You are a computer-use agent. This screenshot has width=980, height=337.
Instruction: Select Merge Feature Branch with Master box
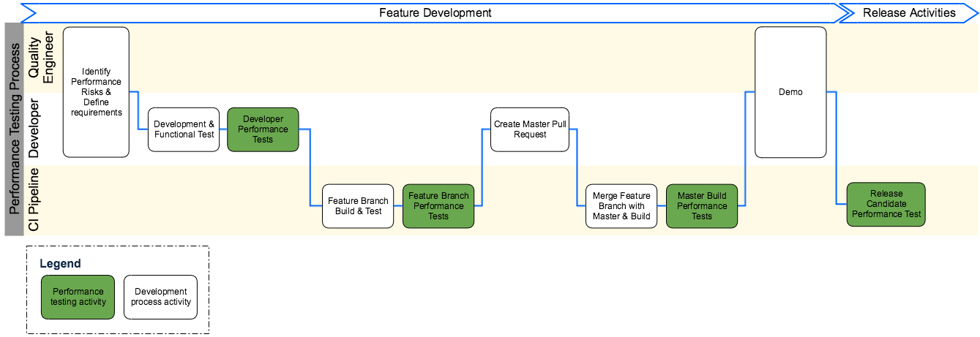coord(621,206)
